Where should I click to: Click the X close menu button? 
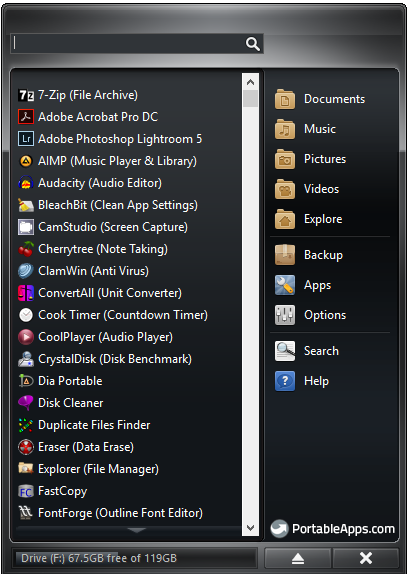click(366, 558)
